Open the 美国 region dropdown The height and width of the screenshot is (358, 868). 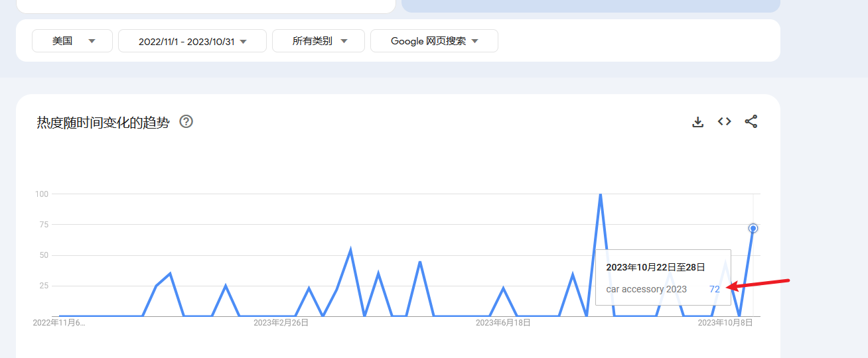tap(72, 41)
